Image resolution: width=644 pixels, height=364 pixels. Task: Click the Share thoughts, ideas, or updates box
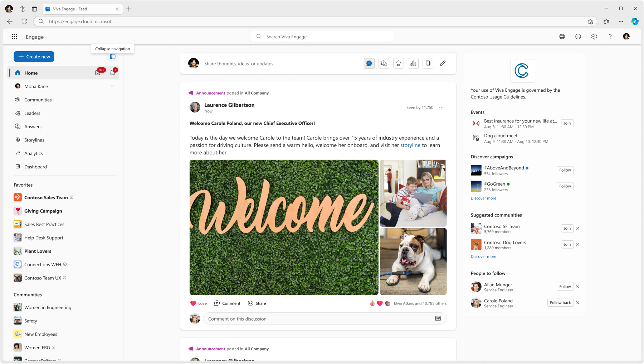239,64
